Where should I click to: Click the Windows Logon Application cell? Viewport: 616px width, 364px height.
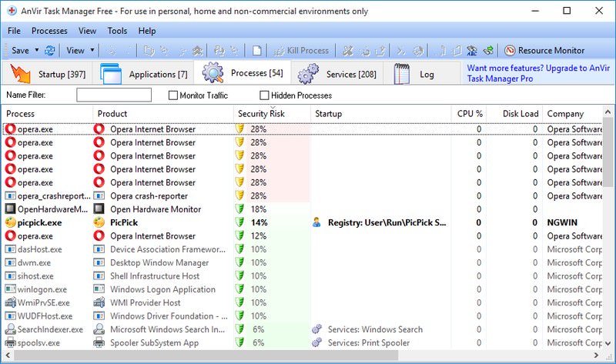(x=162, y=289)
